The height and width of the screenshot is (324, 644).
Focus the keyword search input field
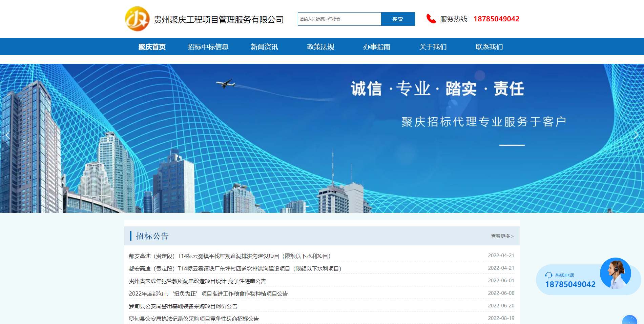click(339, 19)
